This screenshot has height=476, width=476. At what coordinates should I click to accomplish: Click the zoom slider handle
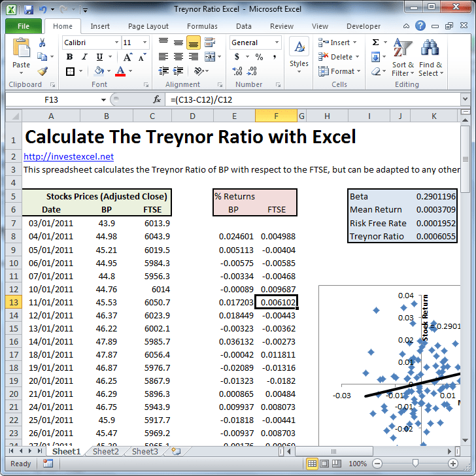pyautogui.click(x=415, y=463)
